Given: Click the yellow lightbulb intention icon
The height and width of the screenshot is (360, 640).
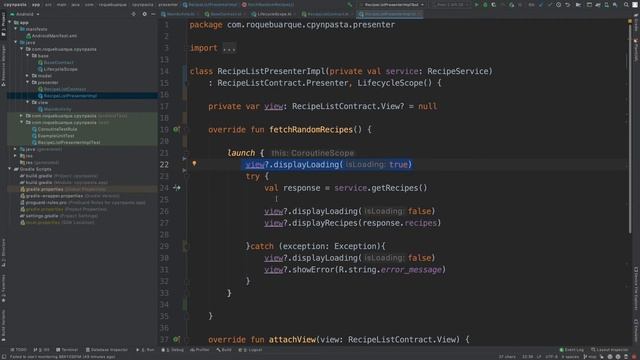Looking at the screenshot, I should [194, 163].
